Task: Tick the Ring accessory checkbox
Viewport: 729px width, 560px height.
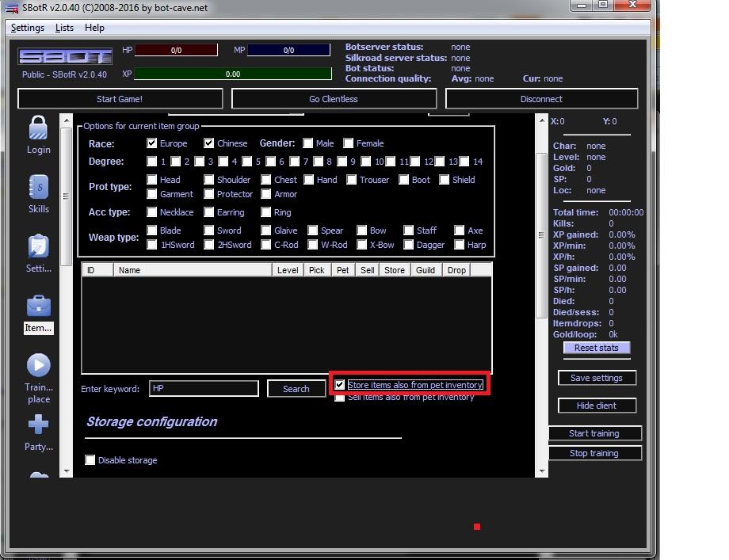Action: point(266,212)
